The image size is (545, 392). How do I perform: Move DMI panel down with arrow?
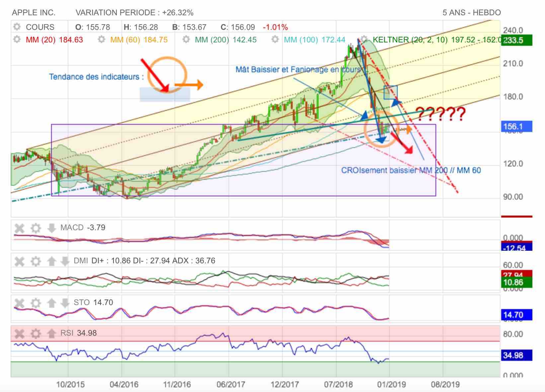[x=65, y=261]
